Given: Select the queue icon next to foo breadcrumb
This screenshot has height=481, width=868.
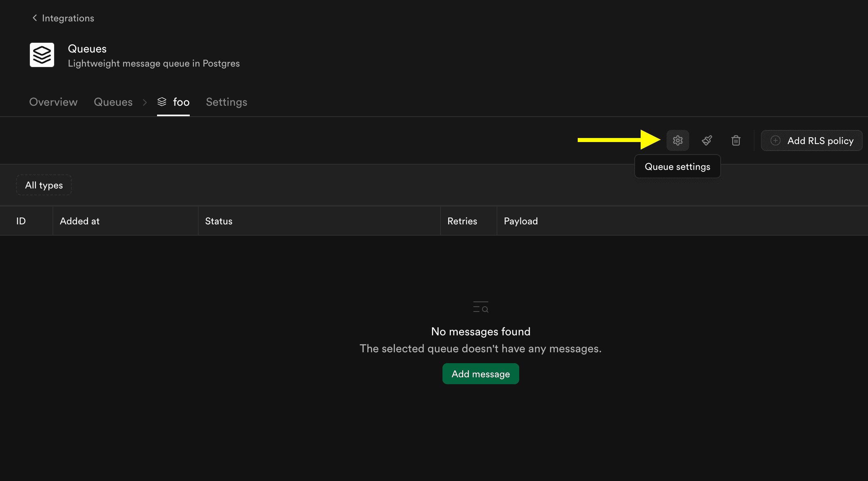Looking at the screenshot, I should tap(161, 102).
